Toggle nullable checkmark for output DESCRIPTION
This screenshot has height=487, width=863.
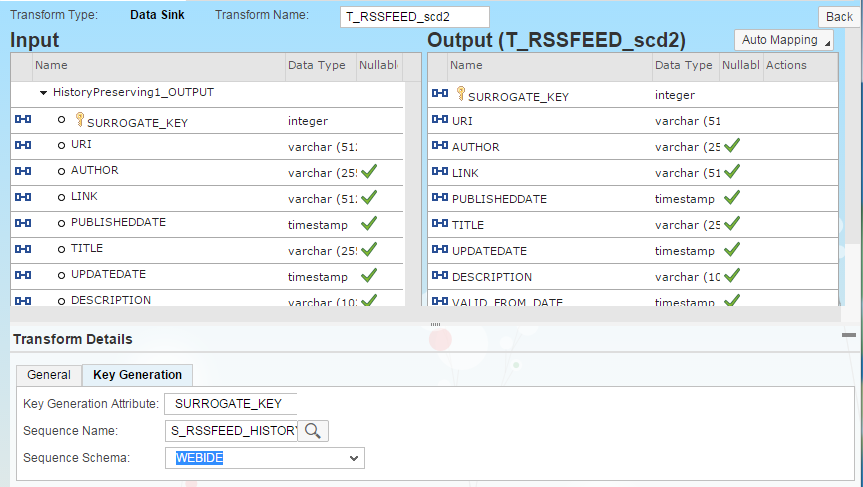pyautogui.click(x=732, y=276)
